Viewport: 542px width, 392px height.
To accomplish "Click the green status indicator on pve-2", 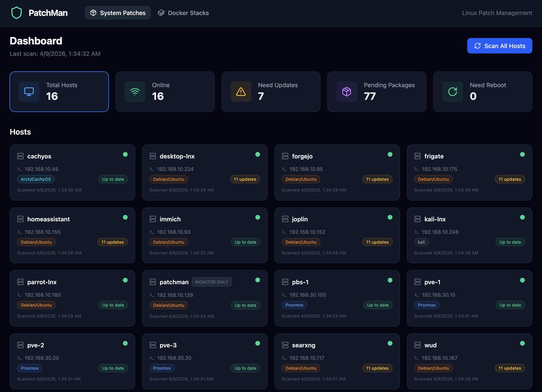I will click(x=126, y=343).
